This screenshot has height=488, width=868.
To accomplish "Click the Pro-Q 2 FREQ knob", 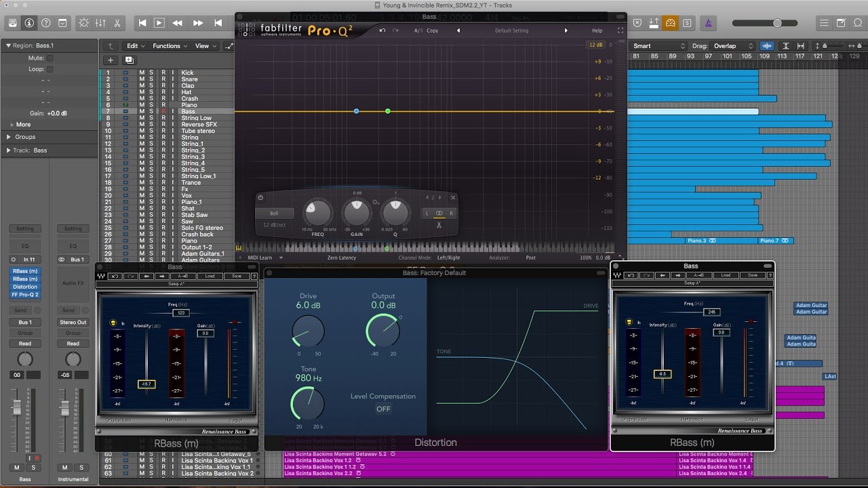I will coord(317,213).
